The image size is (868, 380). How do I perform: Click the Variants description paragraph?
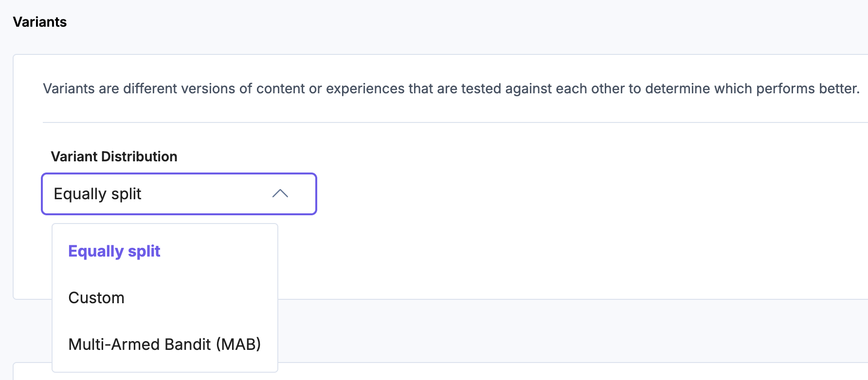coord(451,88)
